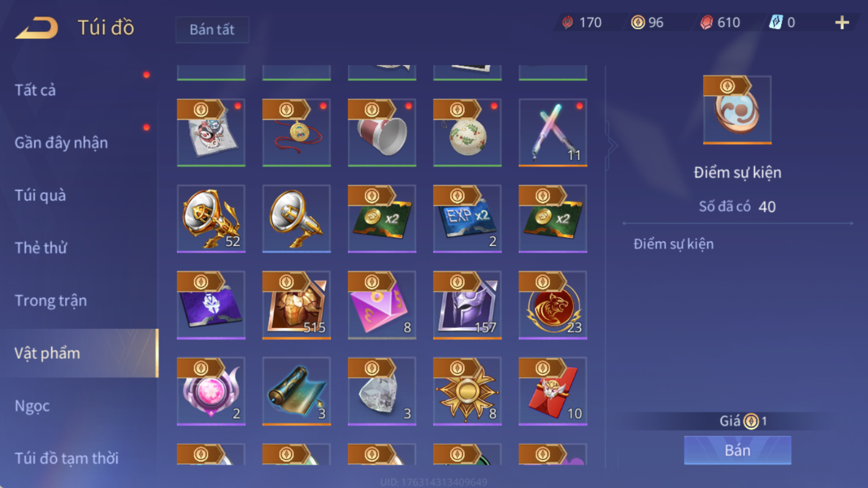Screen dimensions: 868x488
Task: Select the golden megaphone item with 52
Action: [211, 218]
